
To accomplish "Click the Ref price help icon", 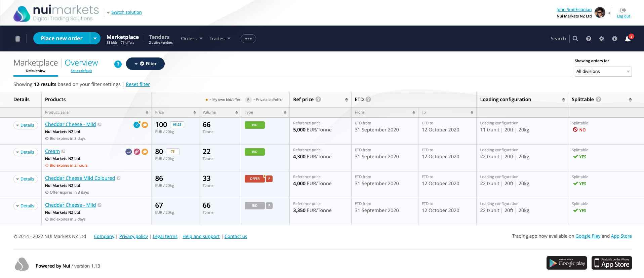I will click(318, 99).
